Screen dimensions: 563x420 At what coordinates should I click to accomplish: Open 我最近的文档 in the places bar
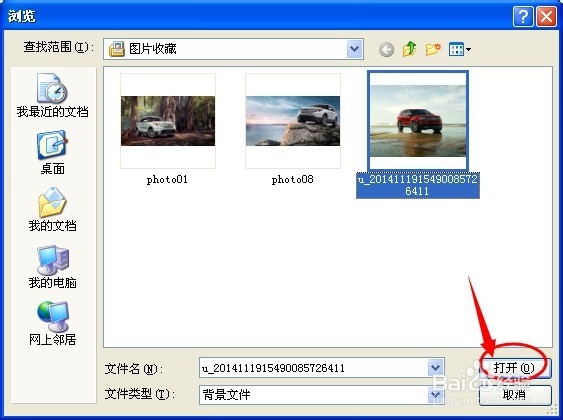pos(52,95)
